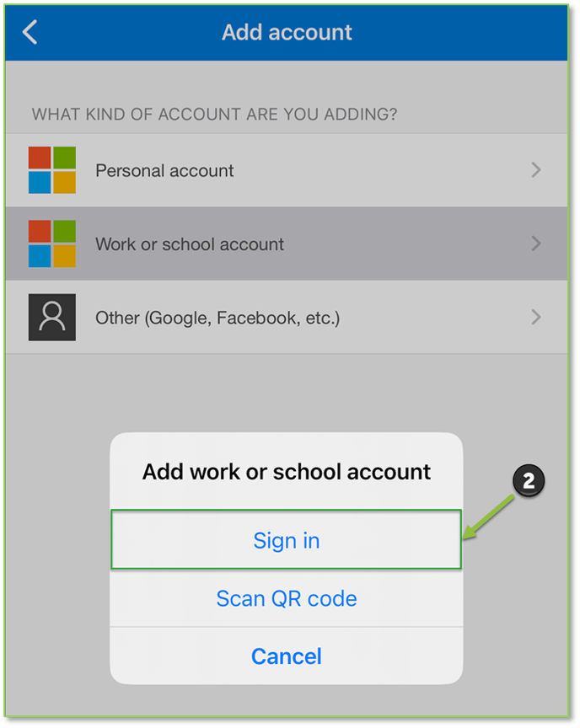The height and width of the screenshot is (728, 580).
Task: Expand the Work or school account chevron
Action: click(x=536, y=244)
